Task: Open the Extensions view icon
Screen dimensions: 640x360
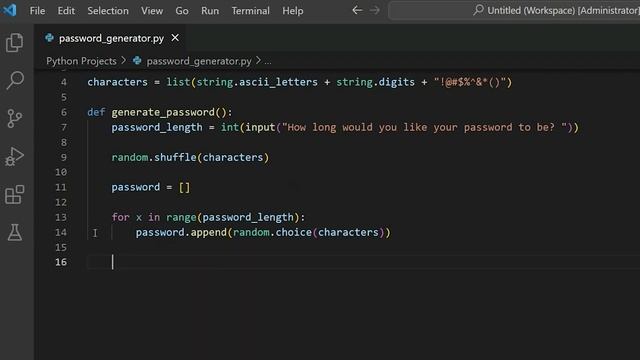Action: click(15, 194)
